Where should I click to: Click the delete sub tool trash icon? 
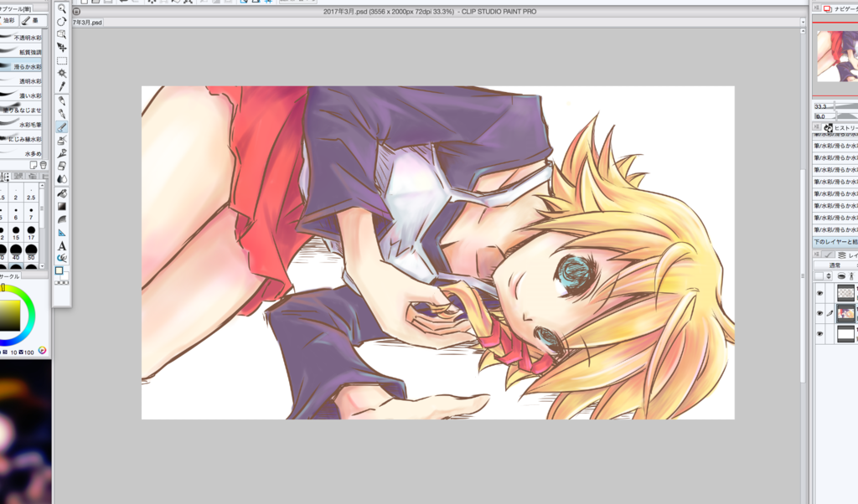(44, 165)
